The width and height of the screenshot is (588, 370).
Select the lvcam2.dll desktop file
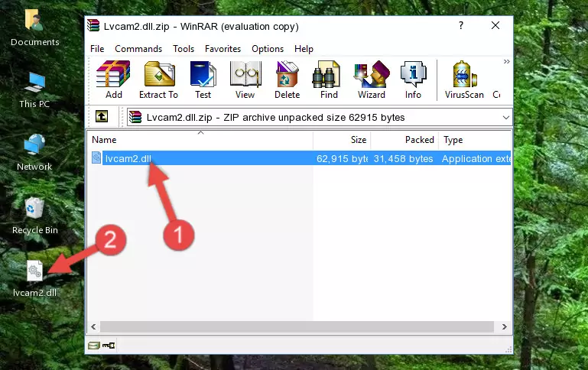(x=34, y=278)
